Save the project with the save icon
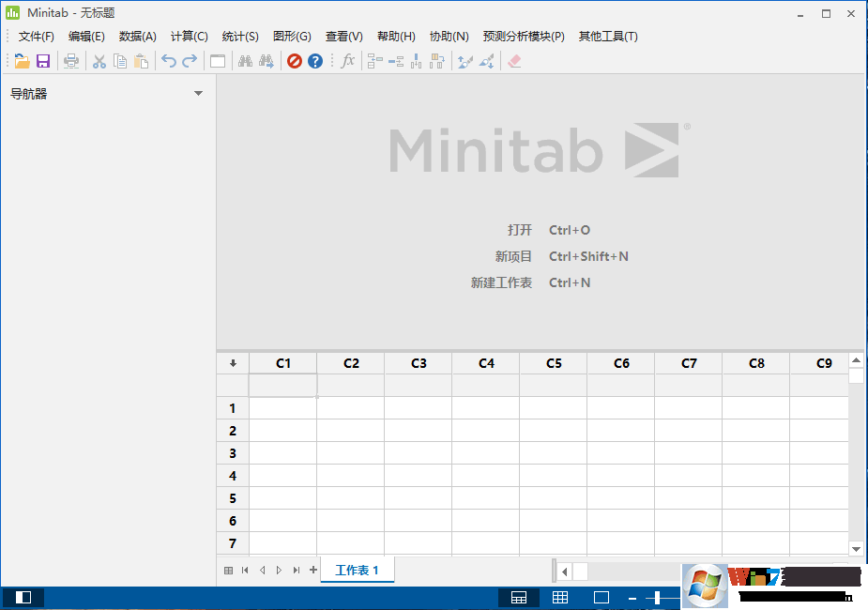This screenshot has height=610, width=868. point(43,60)
